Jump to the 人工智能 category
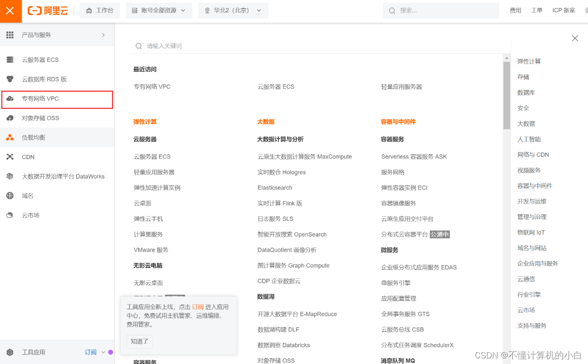Image resolution: width=588 pixels, height=364 pixels. [x=529, y=139]
